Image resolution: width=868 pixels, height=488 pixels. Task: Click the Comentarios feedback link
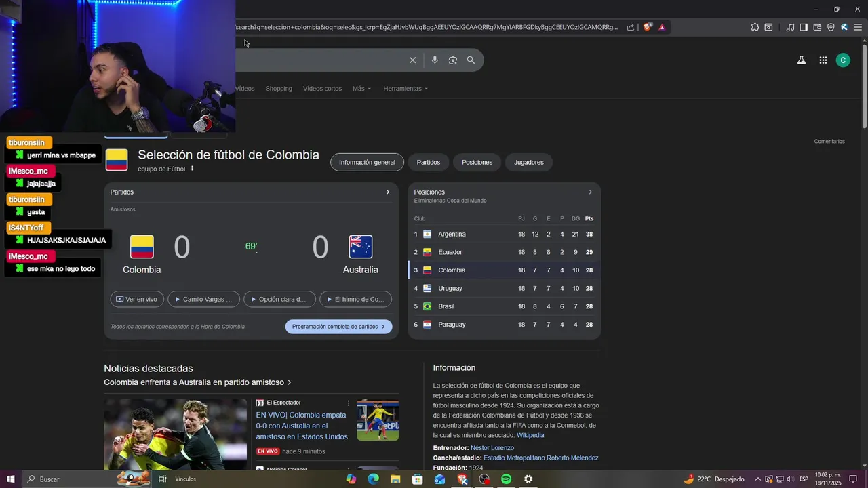pyautogui.click(x=829, y=142)
